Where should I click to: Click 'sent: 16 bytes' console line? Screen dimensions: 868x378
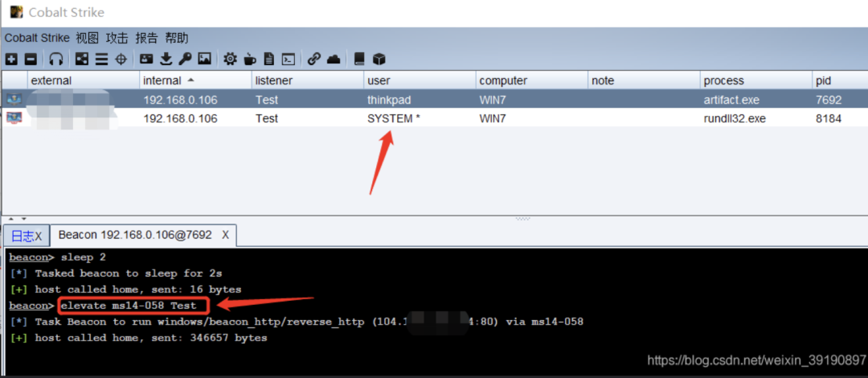tap(125, 290)
